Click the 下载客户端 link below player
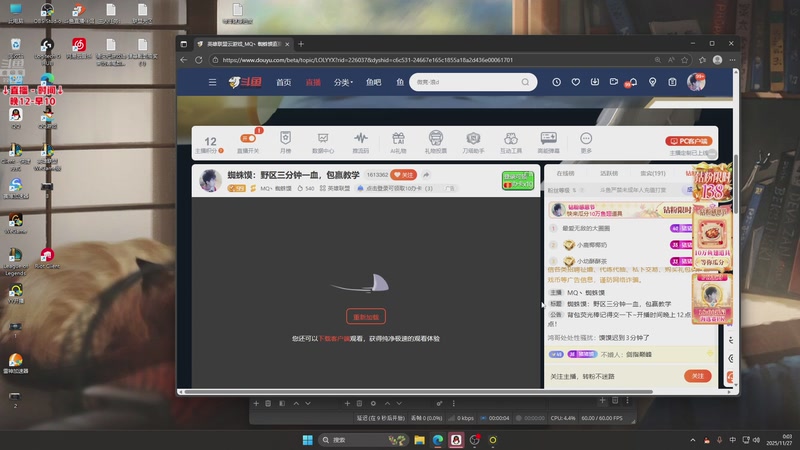This screenshot has height=450, width=800. point(334,338)
